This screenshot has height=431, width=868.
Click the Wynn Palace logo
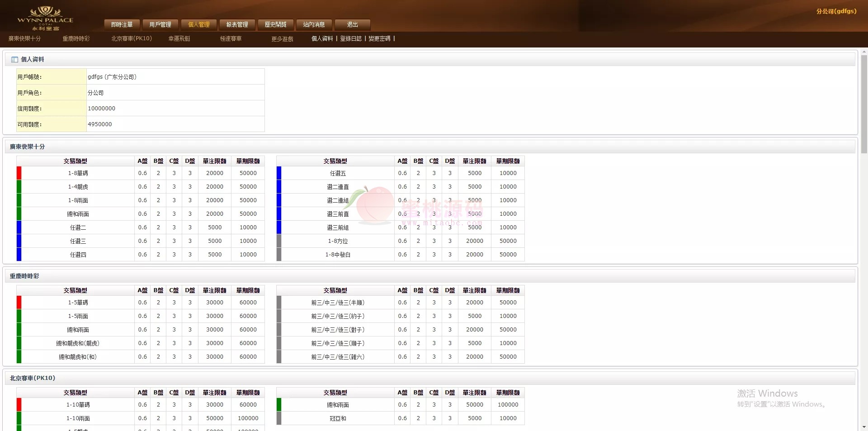click(x=45, y=18)
